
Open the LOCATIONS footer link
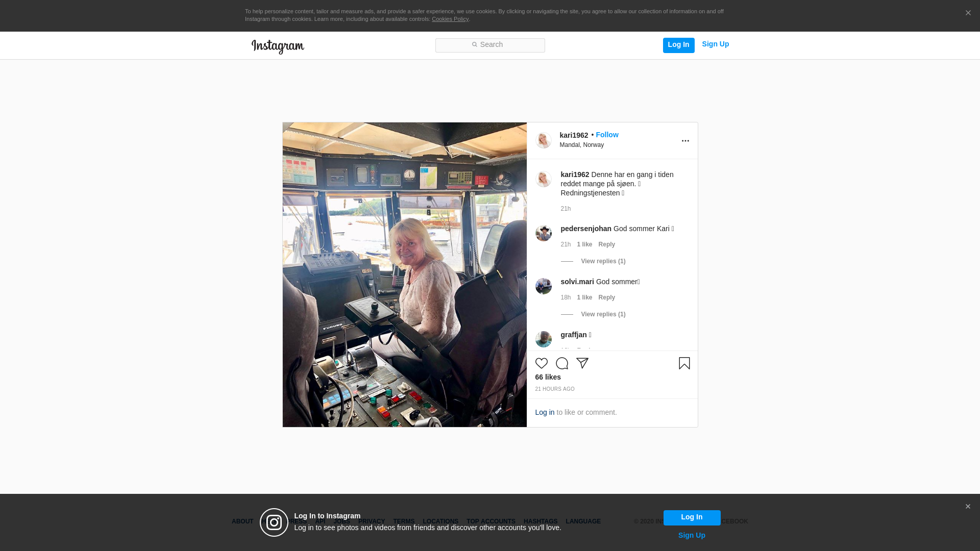[440, 521]
